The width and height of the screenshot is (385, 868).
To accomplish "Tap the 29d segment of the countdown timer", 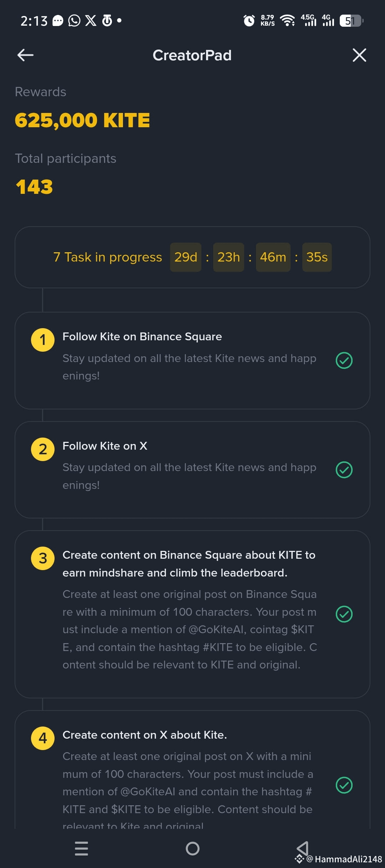I will click(x=185, y=257).
